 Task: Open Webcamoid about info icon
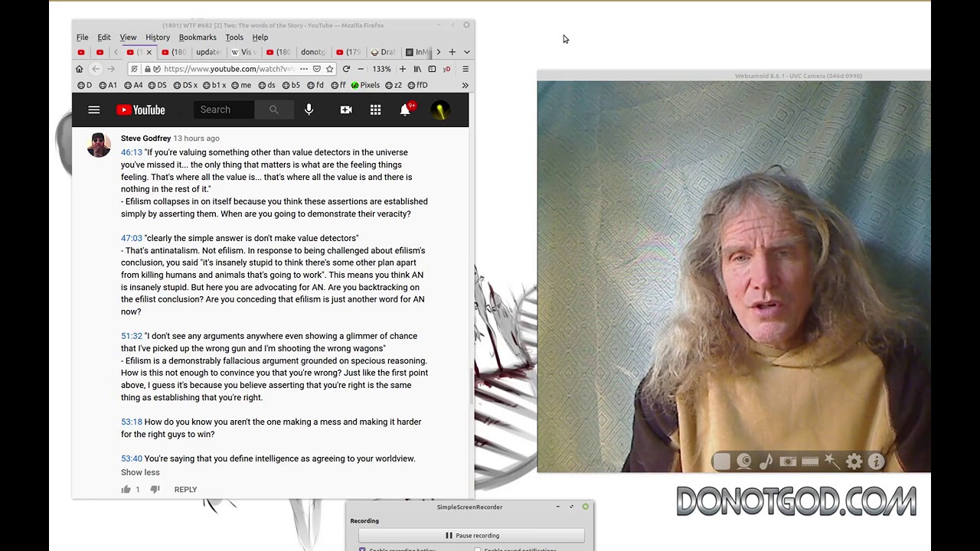click(876, 461)
